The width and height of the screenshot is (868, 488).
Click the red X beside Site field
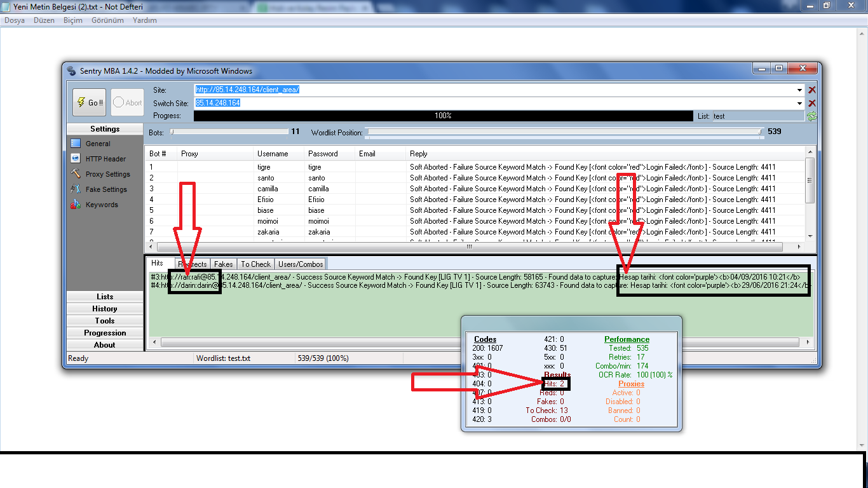pos(811,90)
